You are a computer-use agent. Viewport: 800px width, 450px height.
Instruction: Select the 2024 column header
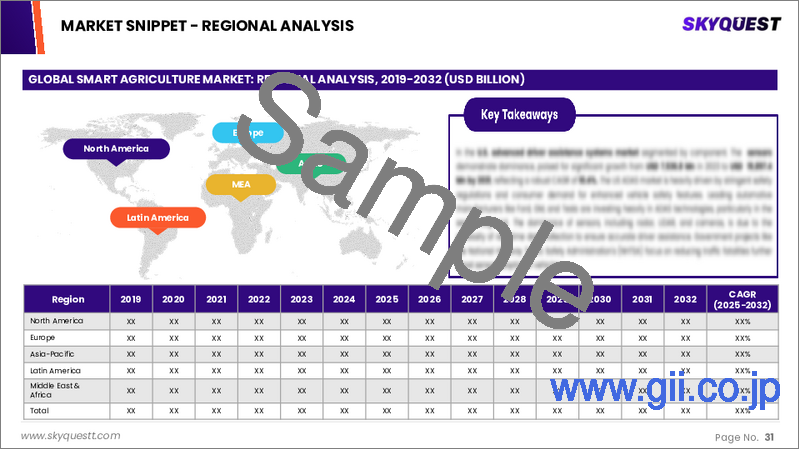[x=343, y=299]
